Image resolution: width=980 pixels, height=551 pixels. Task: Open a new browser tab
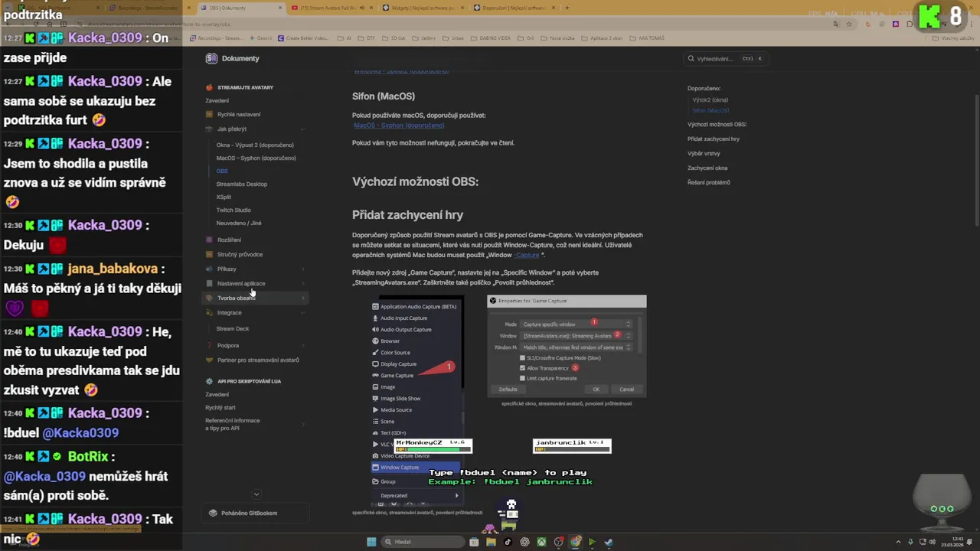[x=567, y=8]
